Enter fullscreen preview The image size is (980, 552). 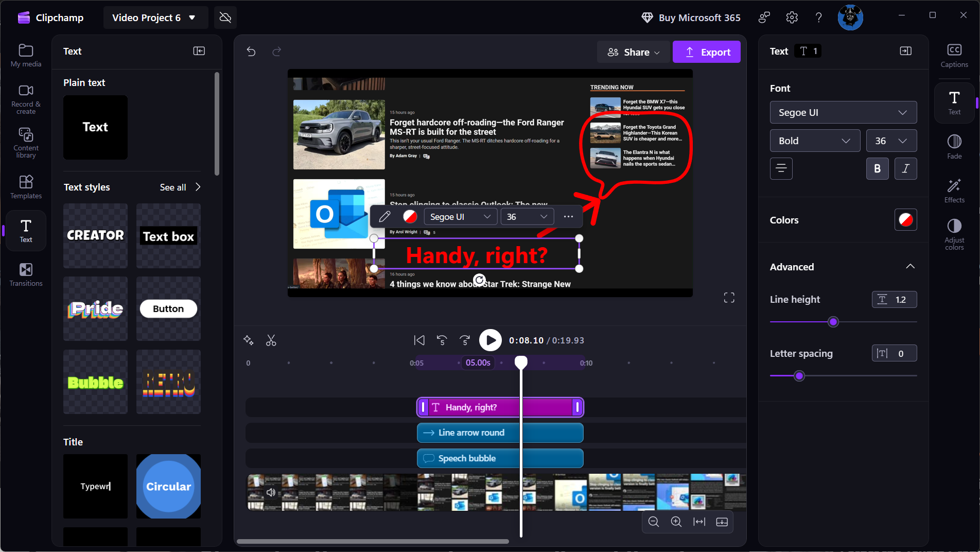[x=729, y=298]
